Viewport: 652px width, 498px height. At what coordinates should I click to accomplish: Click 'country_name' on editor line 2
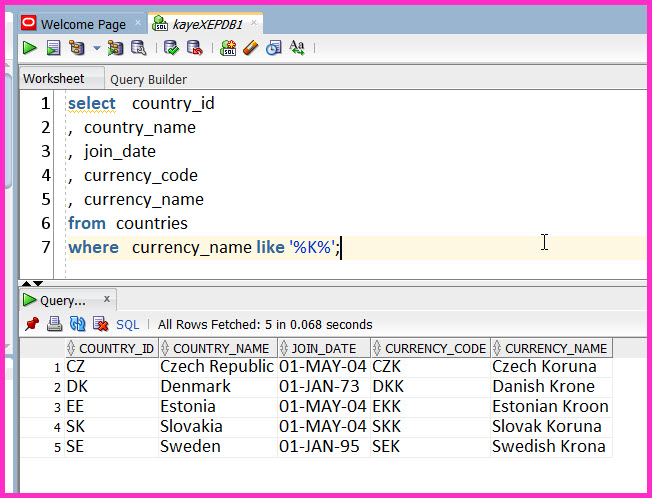140,128
